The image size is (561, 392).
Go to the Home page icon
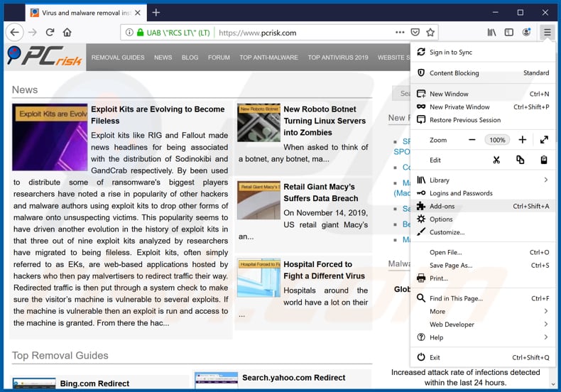coord(67,33)
